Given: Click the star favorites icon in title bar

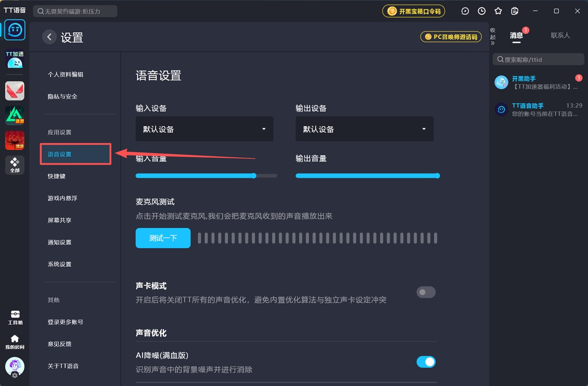Looking at the screenshot, I should 497,11.
